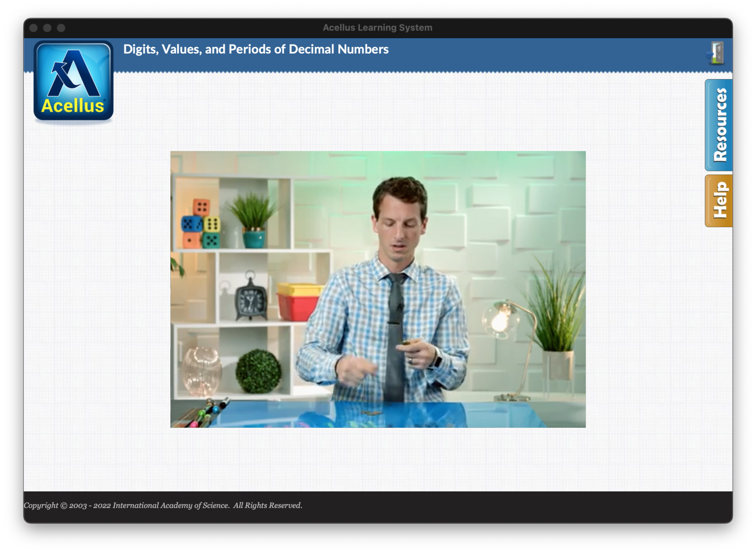Open the Help side tab
756x552 pixels.
pos(719,201)
